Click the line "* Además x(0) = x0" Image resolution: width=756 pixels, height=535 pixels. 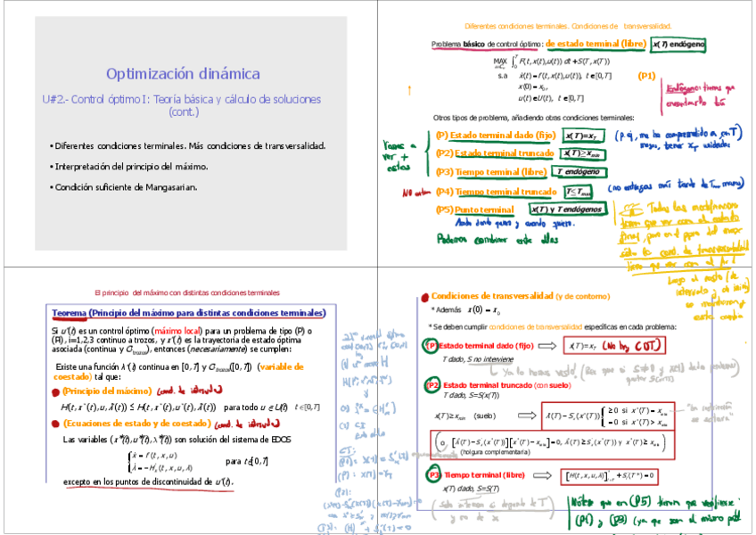point(465,310)
